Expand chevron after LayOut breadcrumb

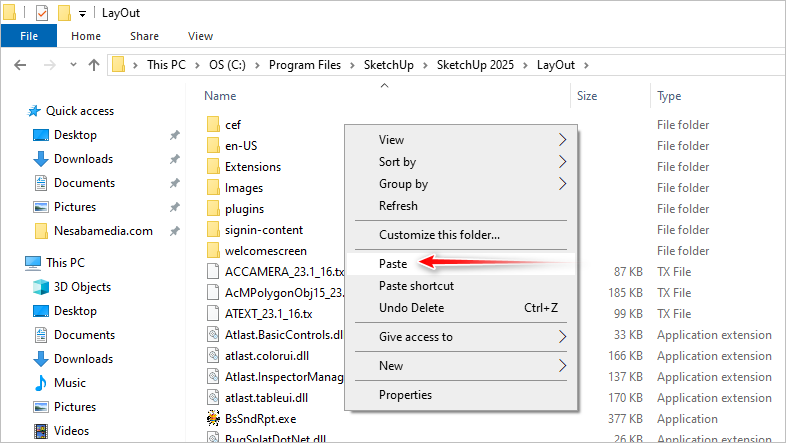(x=586, y=65)
